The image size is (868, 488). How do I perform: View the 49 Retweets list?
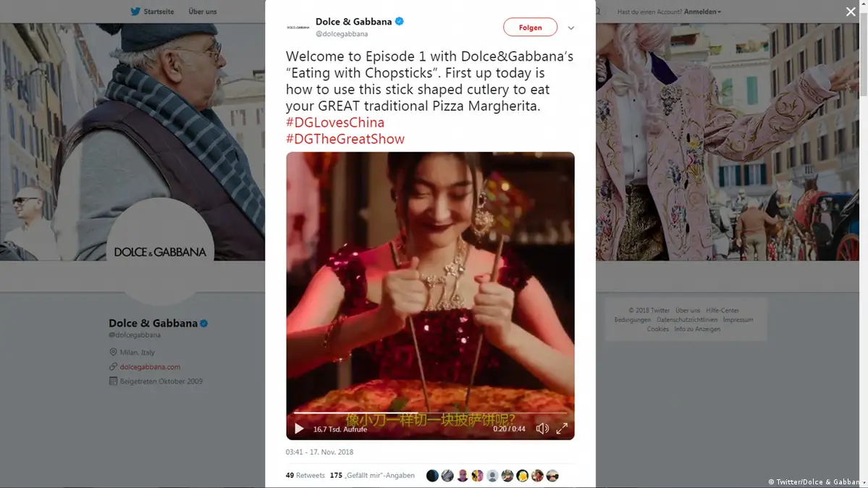click(x=306, y=476)
